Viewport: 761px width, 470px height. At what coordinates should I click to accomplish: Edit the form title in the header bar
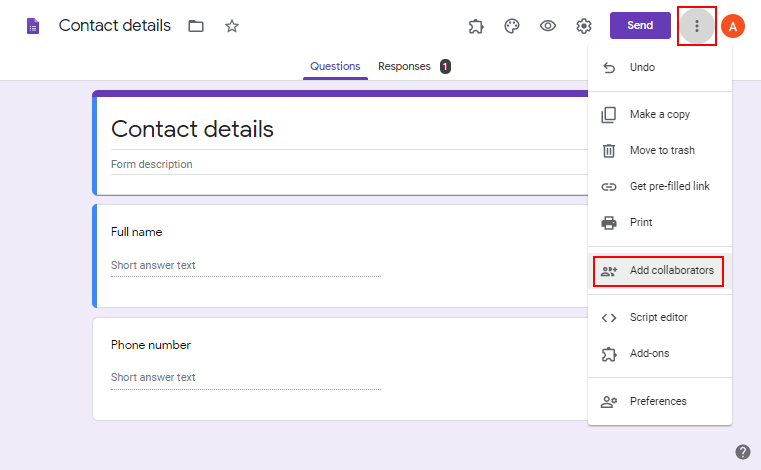(x=115, y=25)
